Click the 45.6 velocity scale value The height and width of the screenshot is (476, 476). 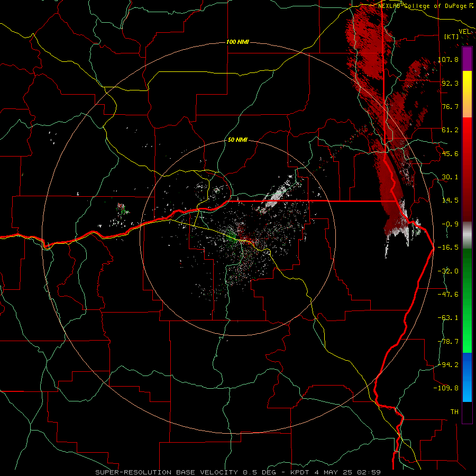450,153
